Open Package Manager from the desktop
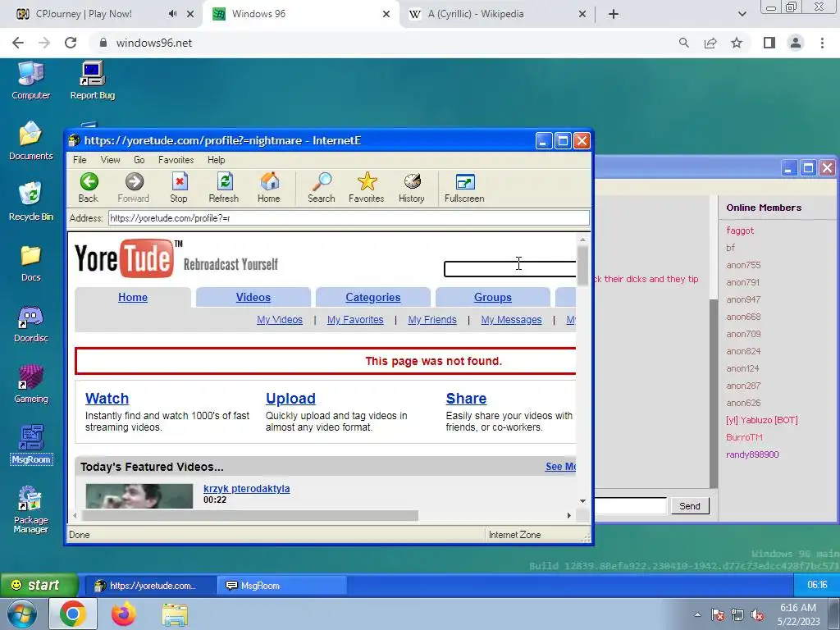This screenshot has width=840, height=630. [31, 509]
